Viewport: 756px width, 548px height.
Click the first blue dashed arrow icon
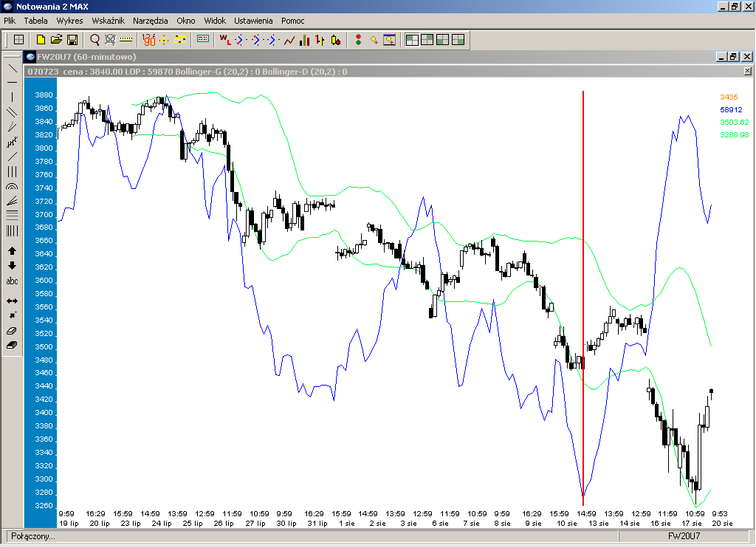tap(241, 40)
